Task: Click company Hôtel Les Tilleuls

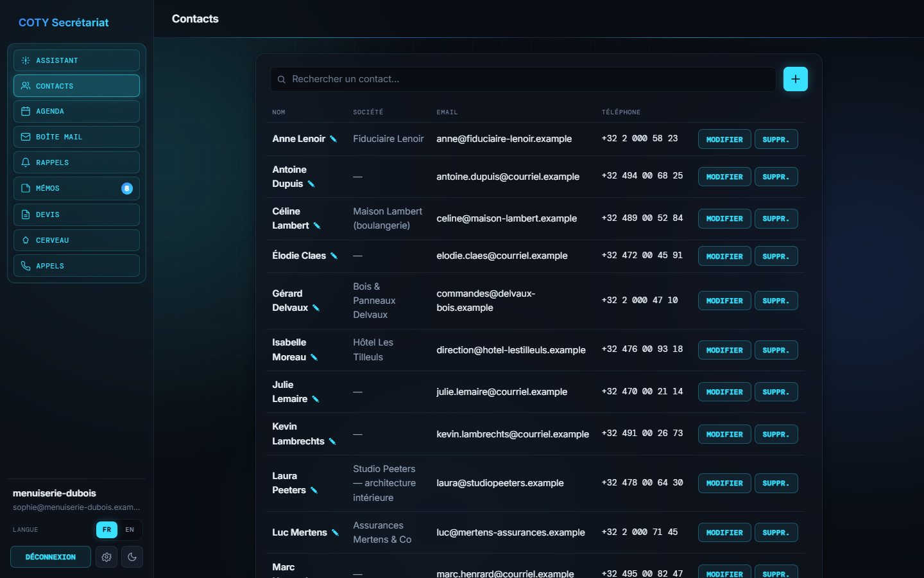Action: click(x=373, y=350)
